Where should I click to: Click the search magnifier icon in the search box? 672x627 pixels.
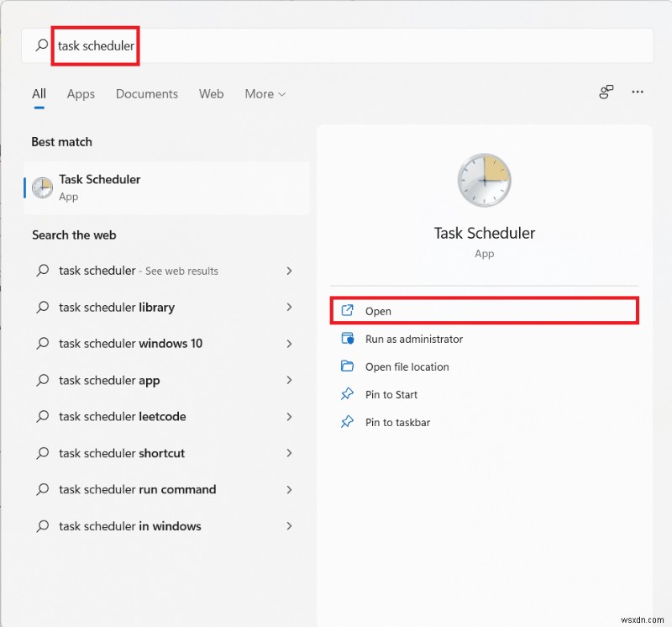point(40,45)
